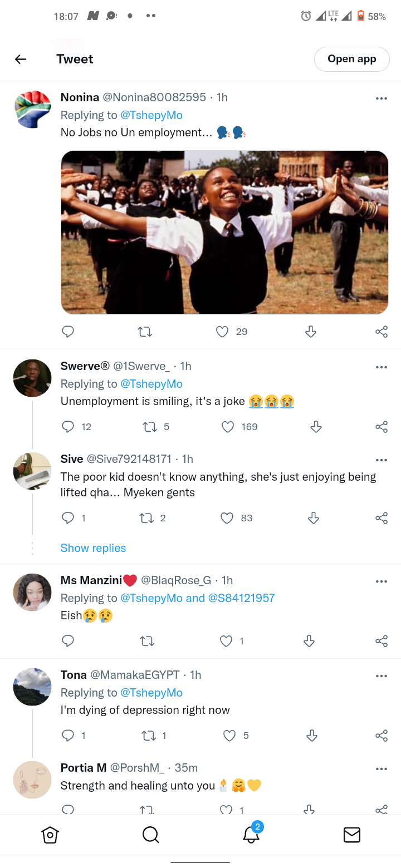Open the school children image in Nonina's tweet
This screenshot has height=868, width=401.
tap(224, 233)
